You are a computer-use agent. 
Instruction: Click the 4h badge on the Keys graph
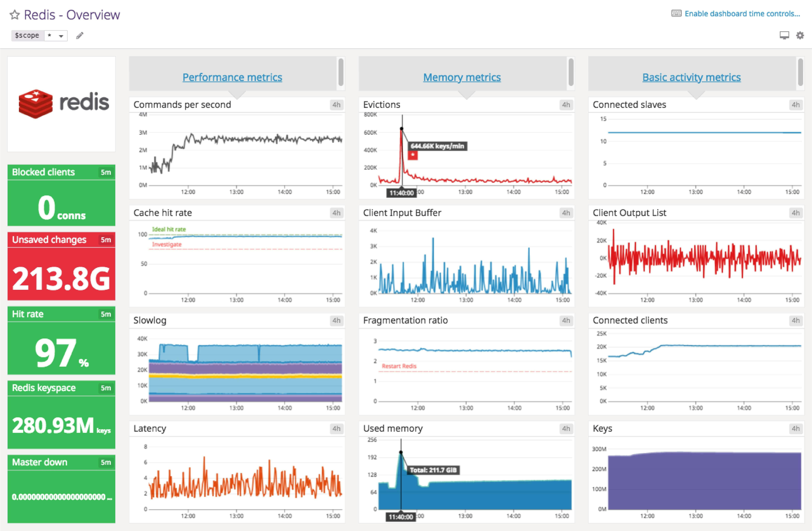coord(796,428)
